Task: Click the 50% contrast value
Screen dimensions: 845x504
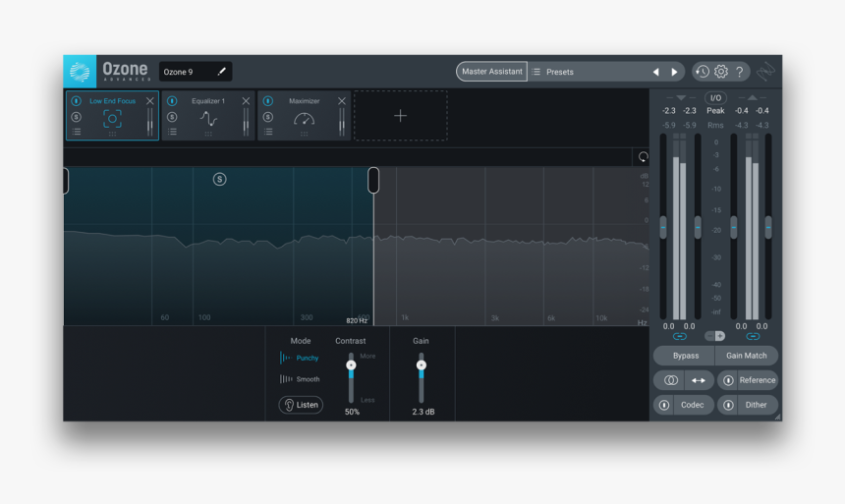Action: point(352,412)
